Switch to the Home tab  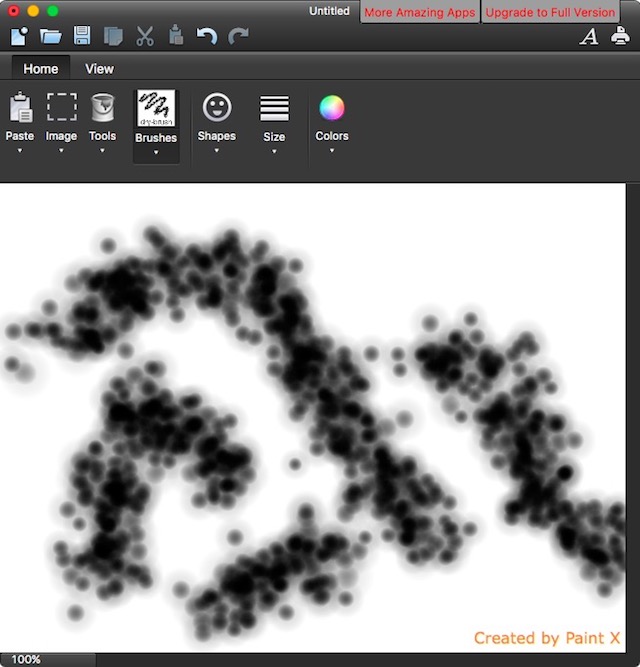tap(41, 68)
